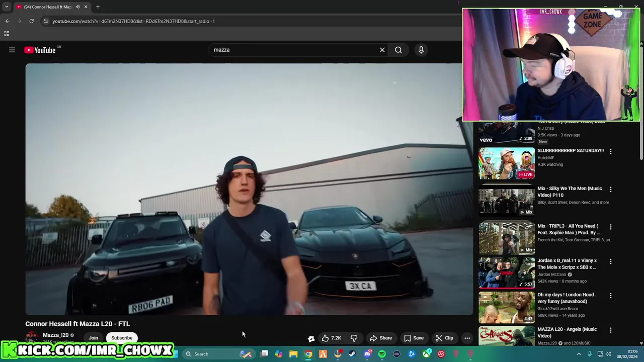Share the video
The image size is (644, 362).
381,338
